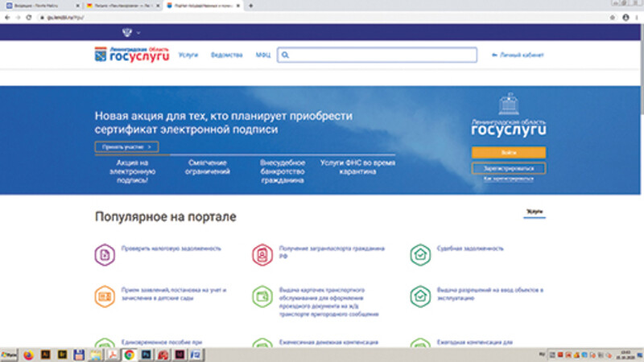Click the Госуслуги Ленинградская область logo
The image size is (644, 362).
tap(132, 55)
